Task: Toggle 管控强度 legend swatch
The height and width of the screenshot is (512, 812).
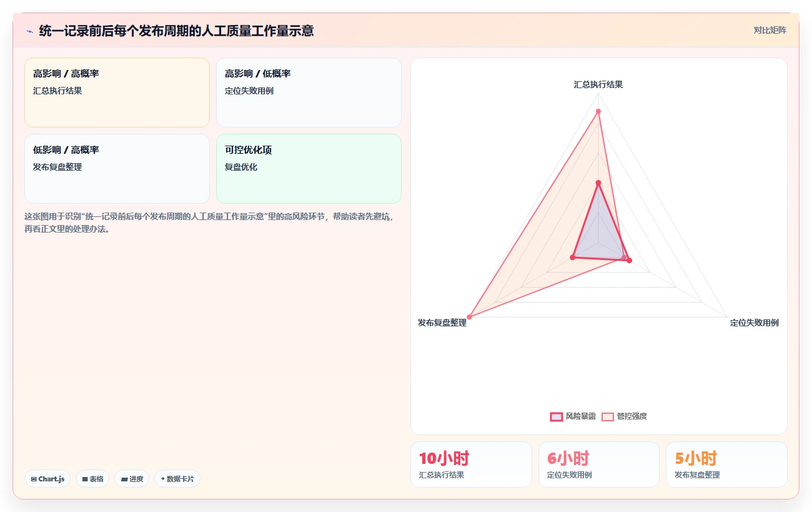Action: coord(608,416)
